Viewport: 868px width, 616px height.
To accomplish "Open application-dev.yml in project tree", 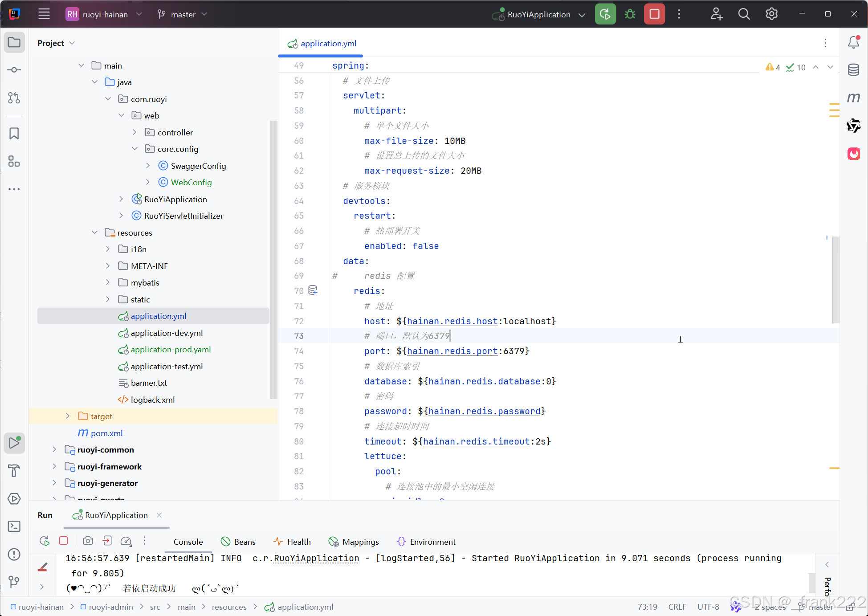I will click(x=167, y=333).
